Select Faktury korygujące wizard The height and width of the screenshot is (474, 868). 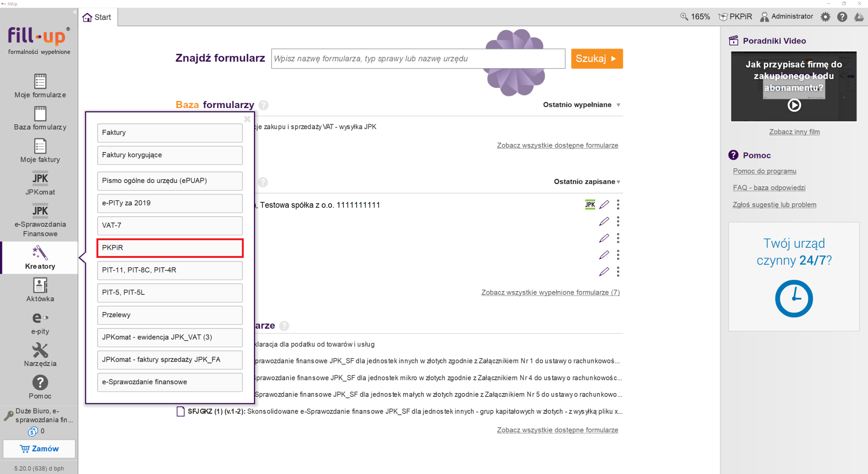170,155
